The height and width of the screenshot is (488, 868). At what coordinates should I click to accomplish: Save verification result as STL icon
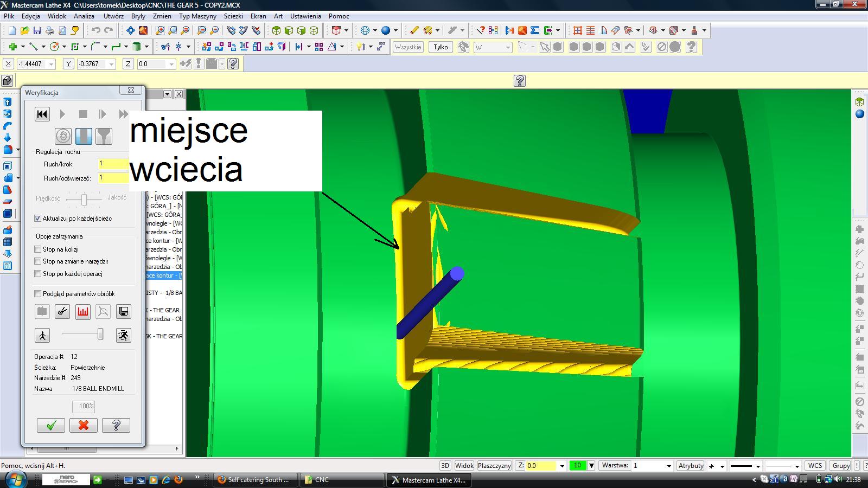(x=124, y=311)
